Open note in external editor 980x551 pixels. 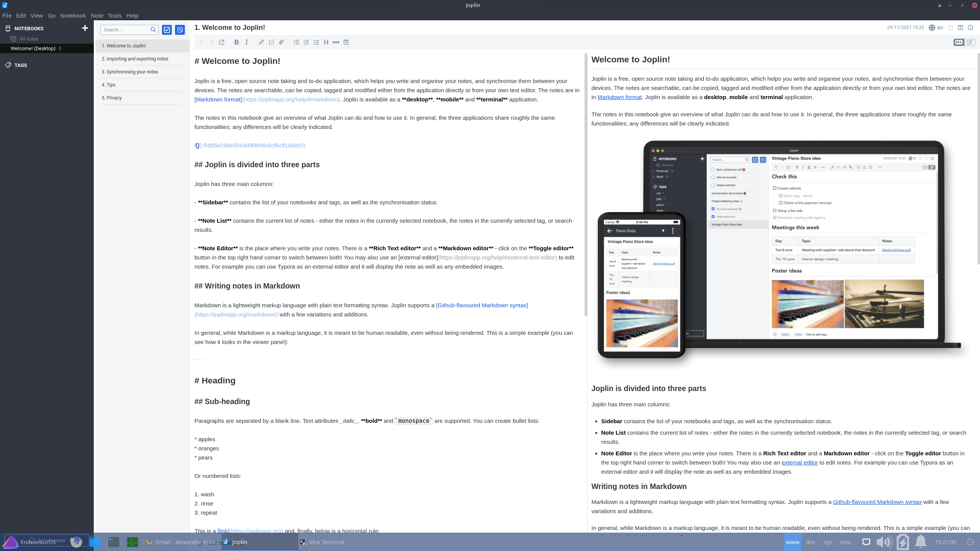[222, 42]
